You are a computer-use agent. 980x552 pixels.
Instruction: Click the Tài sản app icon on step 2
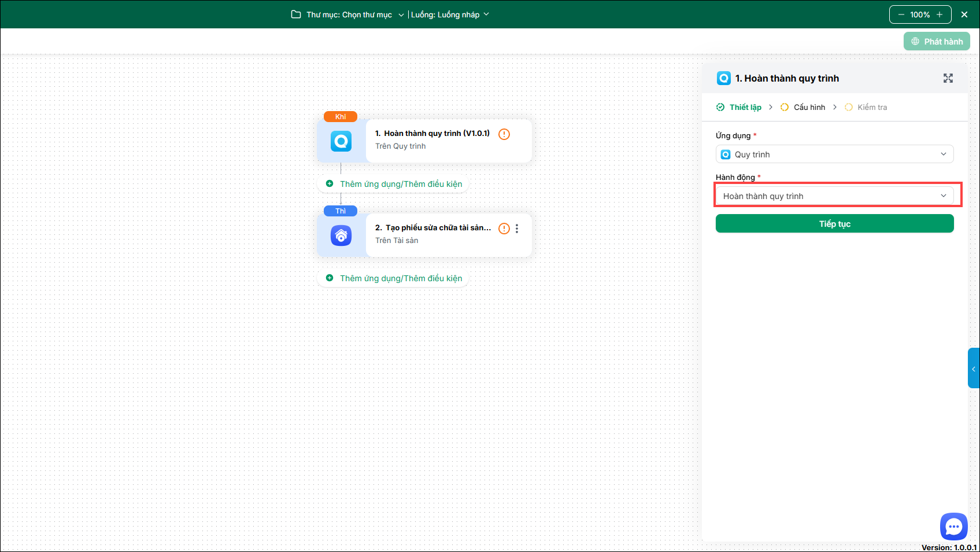341,235
